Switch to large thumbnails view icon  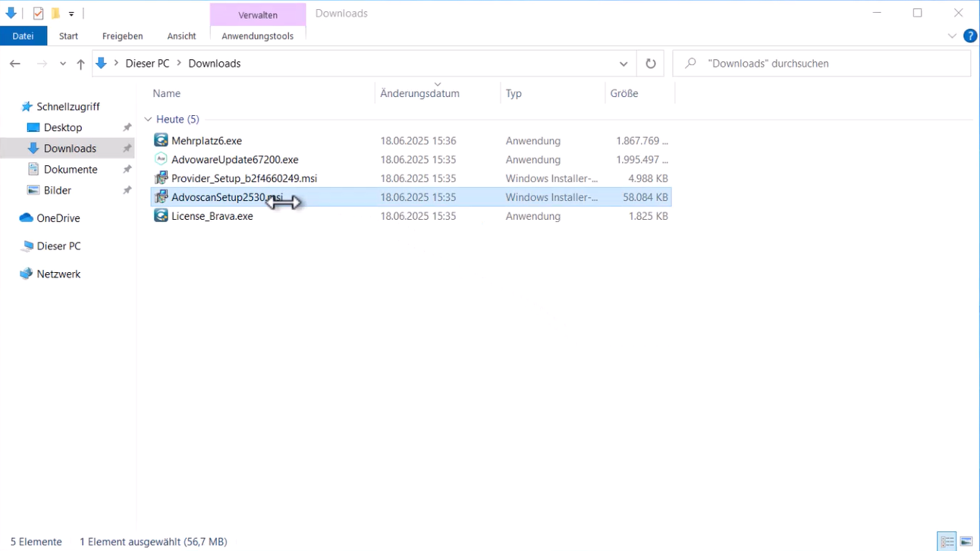pos(966,541)
